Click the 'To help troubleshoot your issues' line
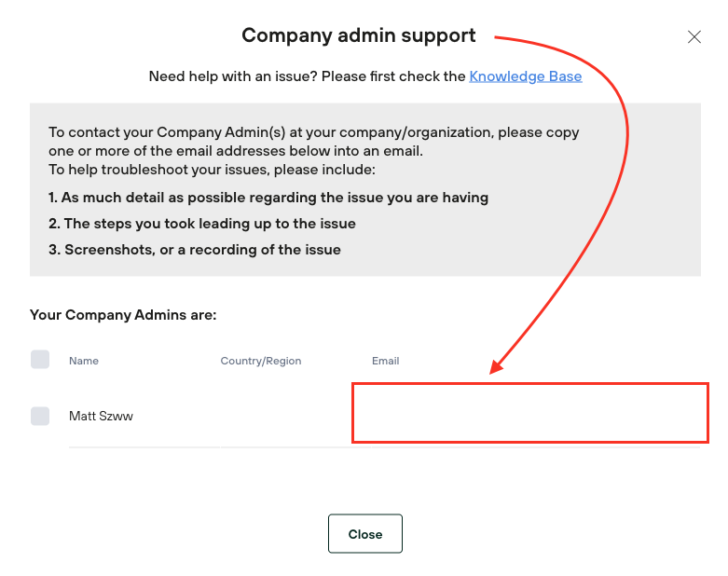Image resolution: width=728 pixels, height=576 pixels. coord(212,170)
